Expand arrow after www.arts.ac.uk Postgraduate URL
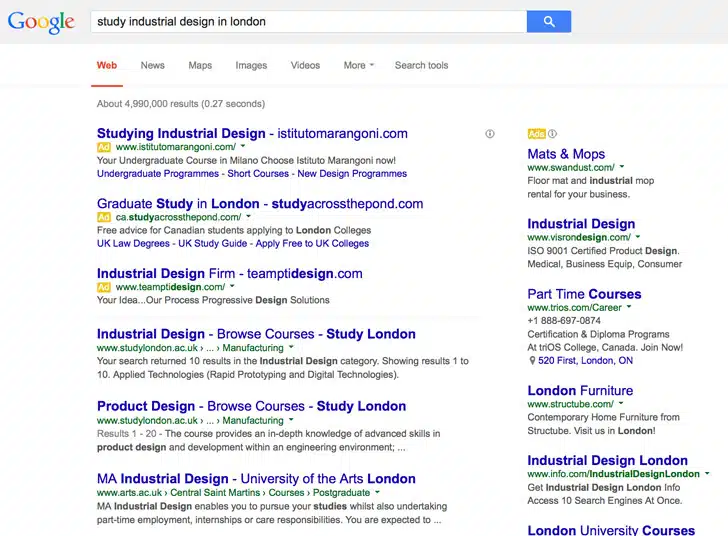Viewport: 728px width, 536px height. 377,492
